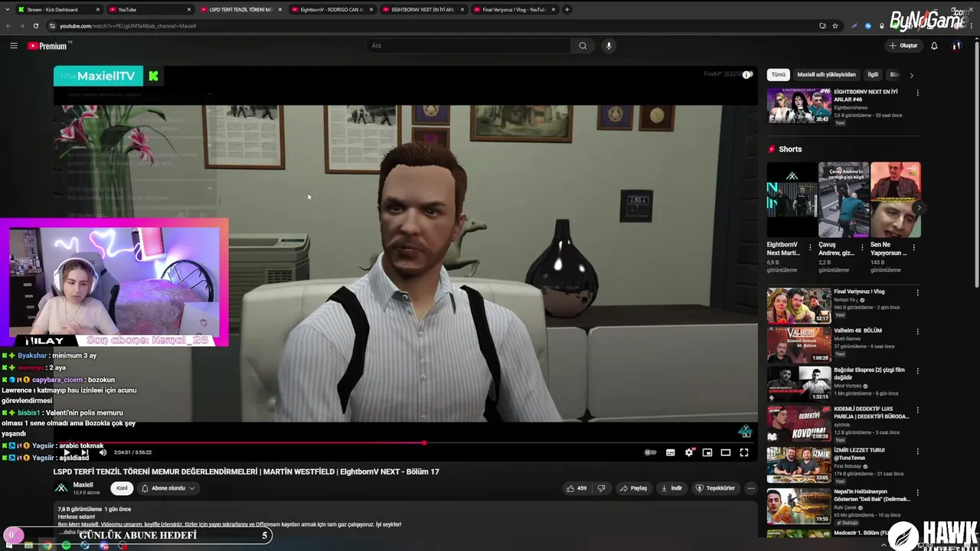Open EİGHTBORNV NEXT EN İYİ ANLAR #46 thumbnail

click(x=799, y=106)
